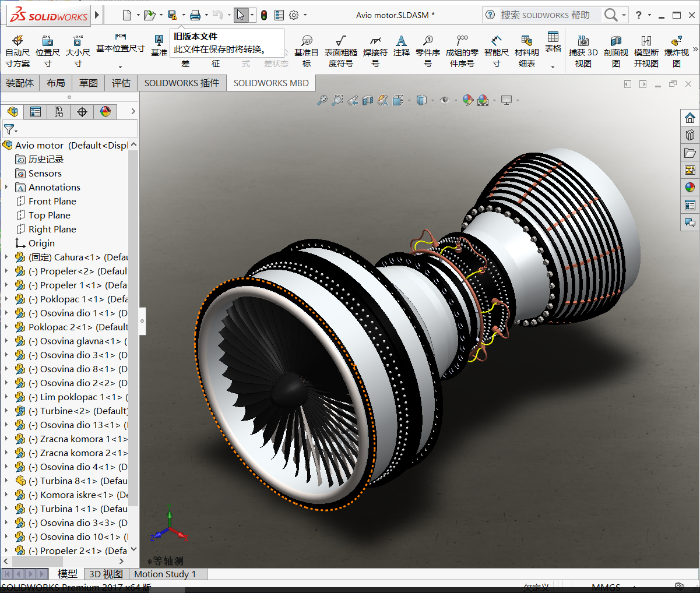Click the Rebuild traffic light icon
Screen dimensions: 700x593
click(264, 15)
